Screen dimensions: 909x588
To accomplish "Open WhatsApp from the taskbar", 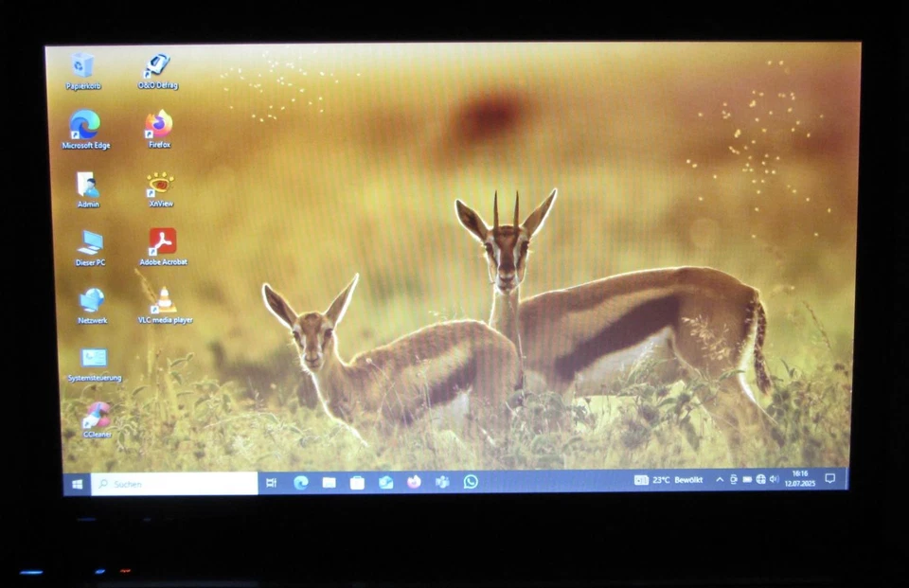I will 471,482.
